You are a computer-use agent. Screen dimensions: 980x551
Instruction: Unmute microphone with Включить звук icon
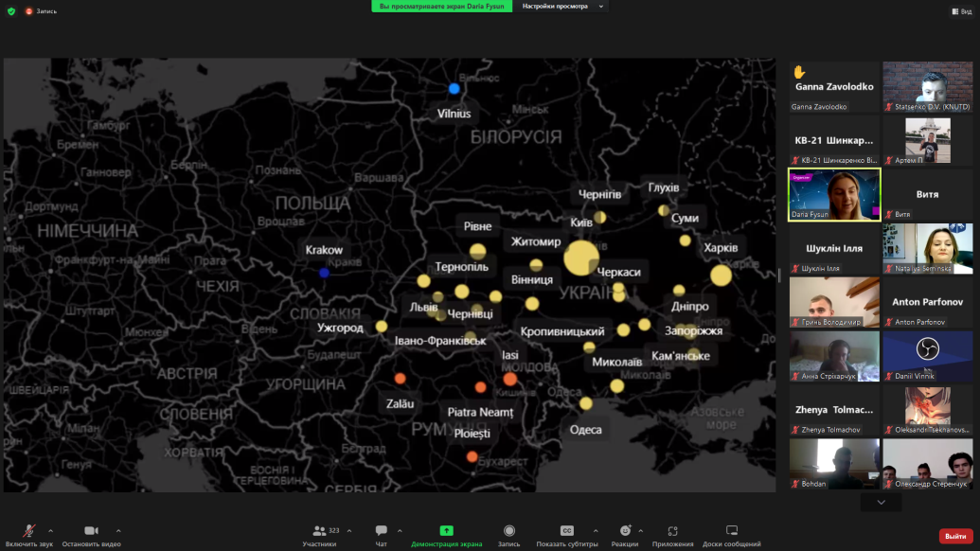pyautogui.click(x=28, y=530)
